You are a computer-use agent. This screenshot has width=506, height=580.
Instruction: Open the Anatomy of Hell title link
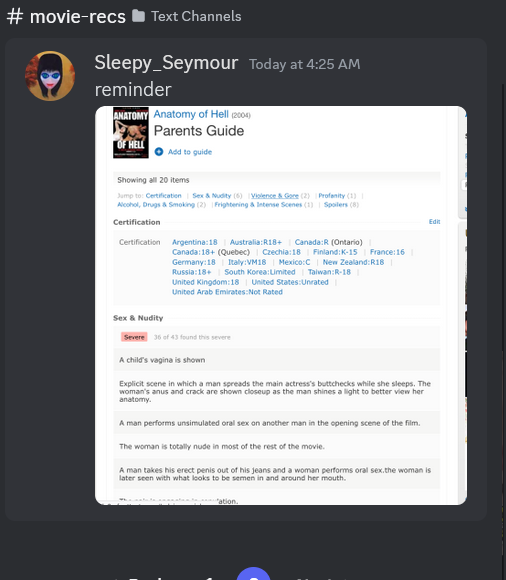(191, 114)
